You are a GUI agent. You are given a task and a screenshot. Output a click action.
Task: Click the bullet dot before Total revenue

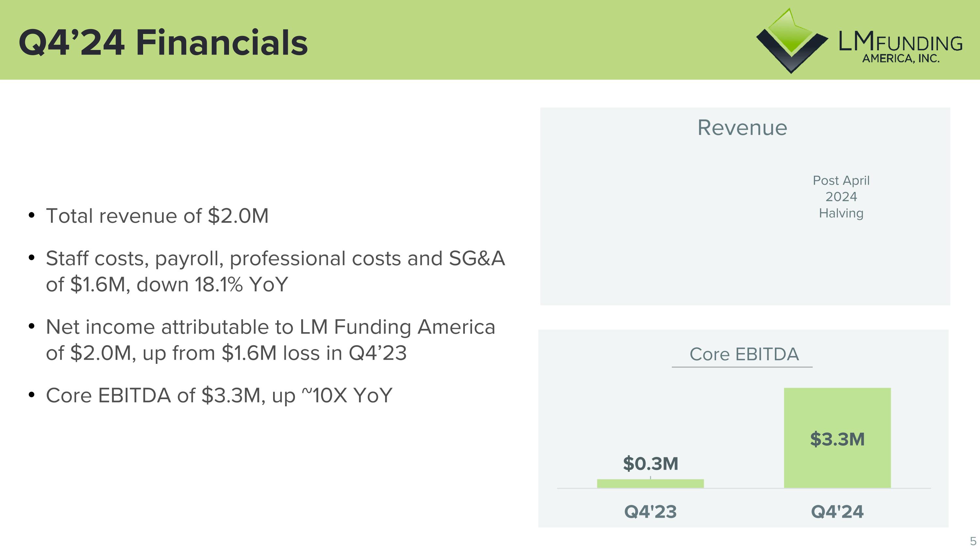tap(32, 215)
